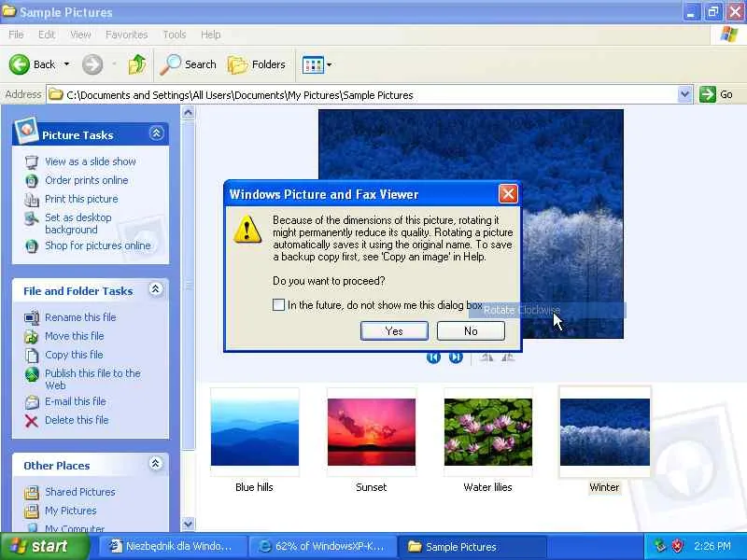Click the Previous Image filmstrip button

coord(433,357)
